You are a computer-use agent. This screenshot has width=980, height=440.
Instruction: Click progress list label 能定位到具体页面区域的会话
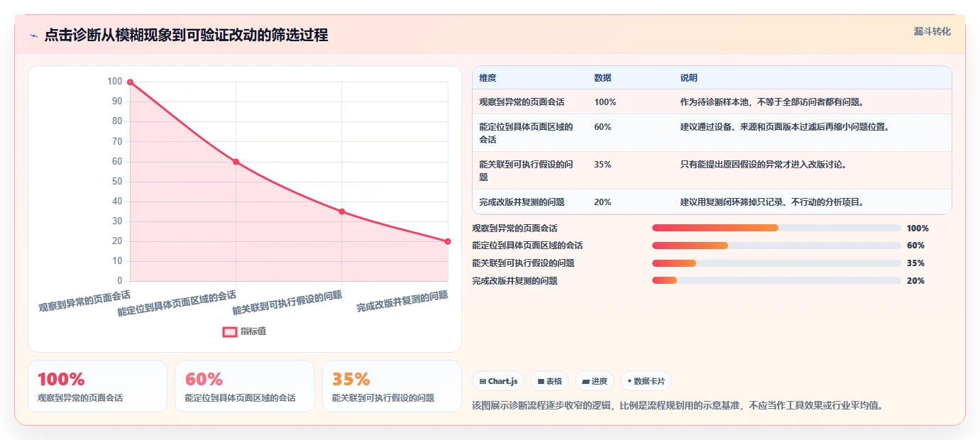coord(527,246)
